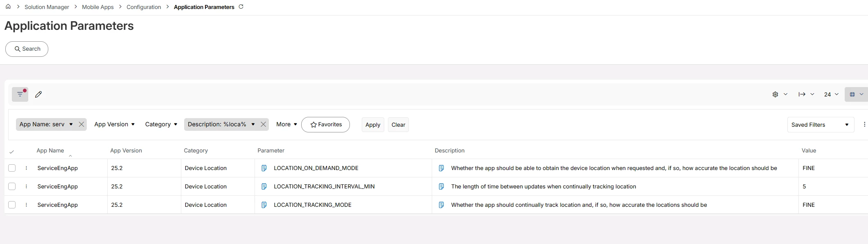868x244 pixels.
Task: Check the LOCATION_ON_DEMAND_MODE row checkbox
Action: click(12, 168)
